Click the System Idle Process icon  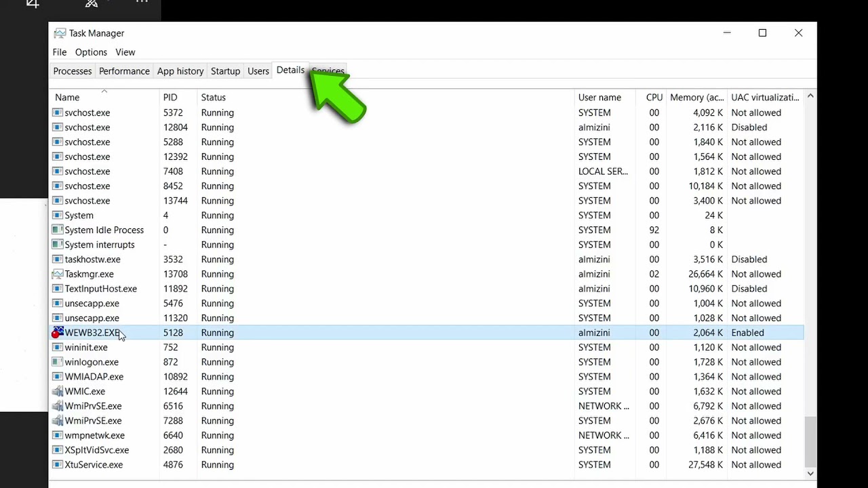pyautogui.click(x=58, y=230)
